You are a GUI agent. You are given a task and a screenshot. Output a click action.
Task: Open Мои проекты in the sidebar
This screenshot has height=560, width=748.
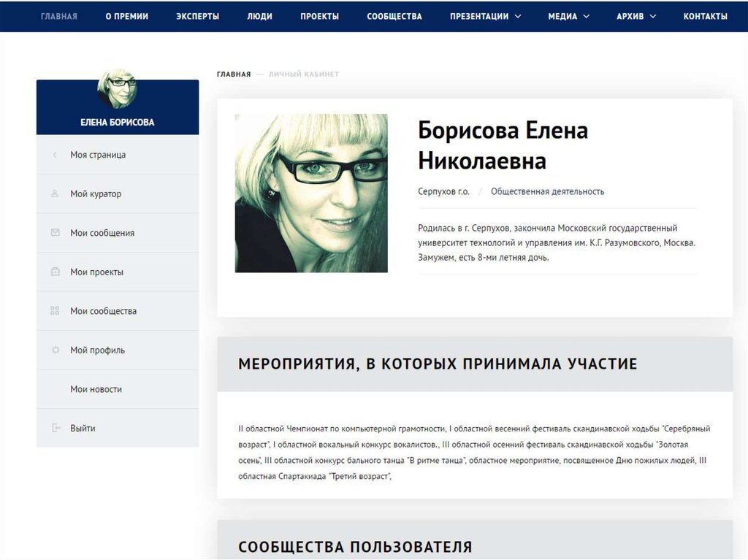pyautogui.click(x=118, y=272)
